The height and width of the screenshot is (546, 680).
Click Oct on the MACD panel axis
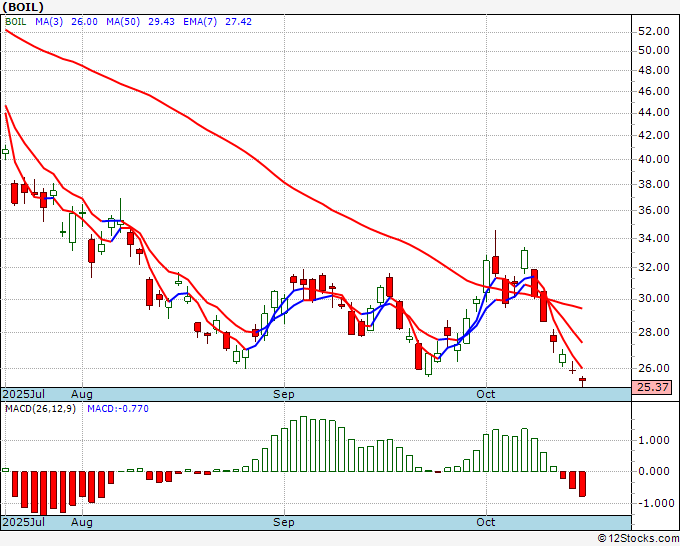click(486, 522)
